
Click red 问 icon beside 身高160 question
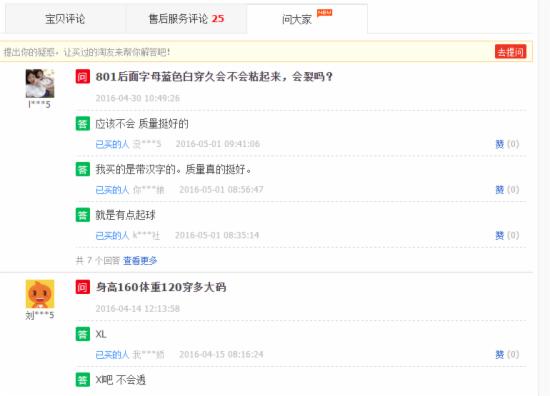pyautogui.click(x=83, y=287)
